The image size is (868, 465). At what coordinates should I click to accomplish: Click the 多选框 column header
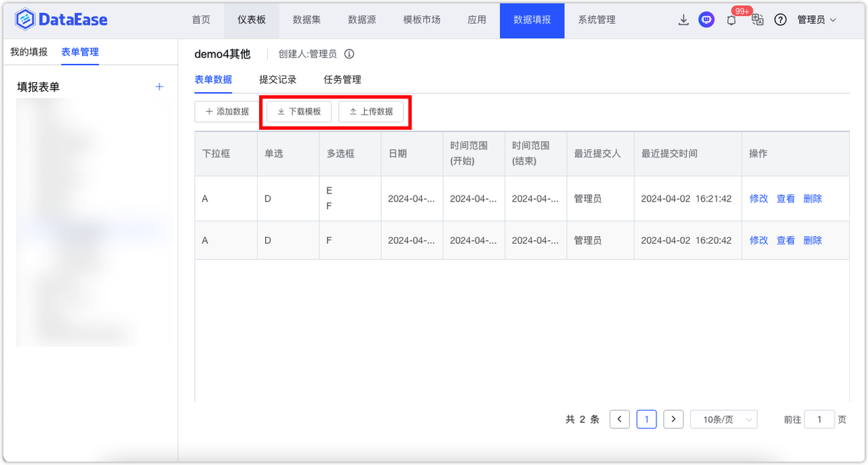(350, 154)
